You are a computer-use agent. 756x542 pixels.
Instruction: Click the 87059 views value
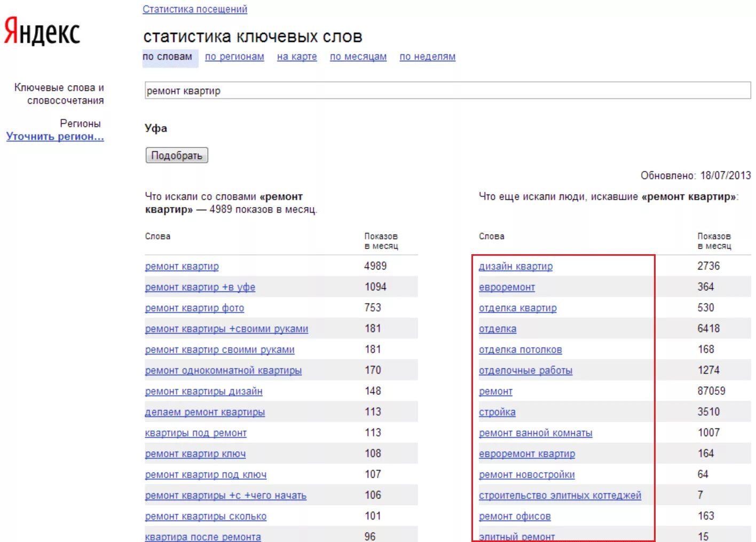[x=711, y=391]
